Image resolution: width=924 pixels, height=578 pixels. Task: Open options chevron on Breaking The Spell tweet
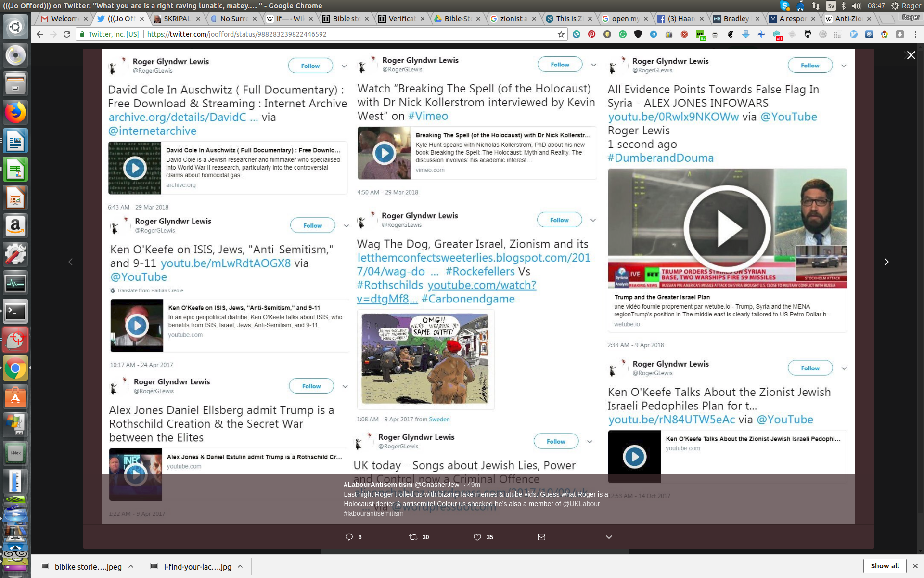pos(594,65)
